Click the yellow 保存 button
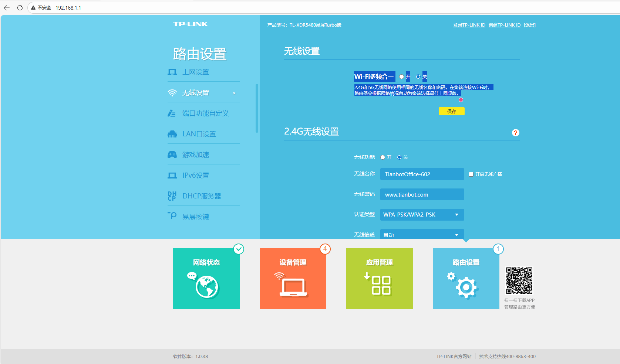Viewport: 620px width, 364px height. point(451,111)
